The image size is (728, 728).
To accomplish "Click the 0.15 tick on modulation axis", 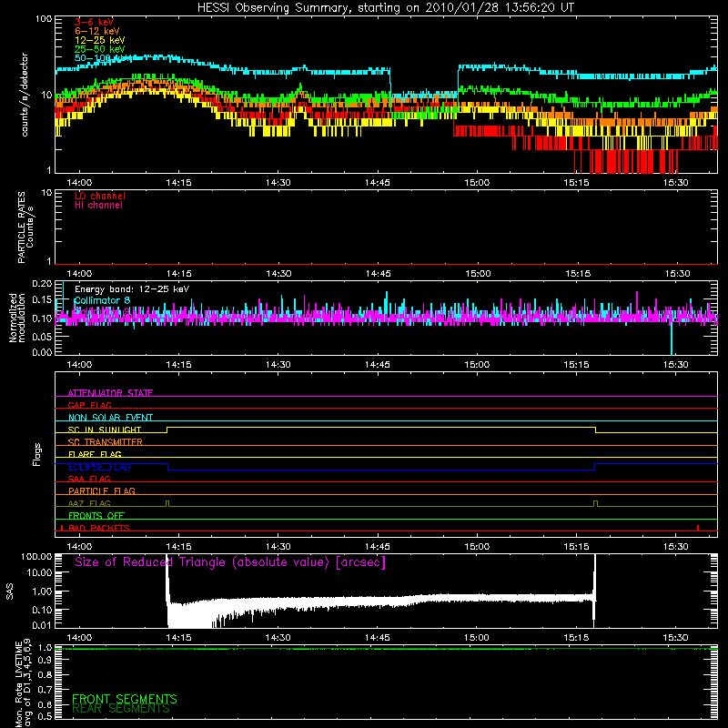I will coord(42,300).
